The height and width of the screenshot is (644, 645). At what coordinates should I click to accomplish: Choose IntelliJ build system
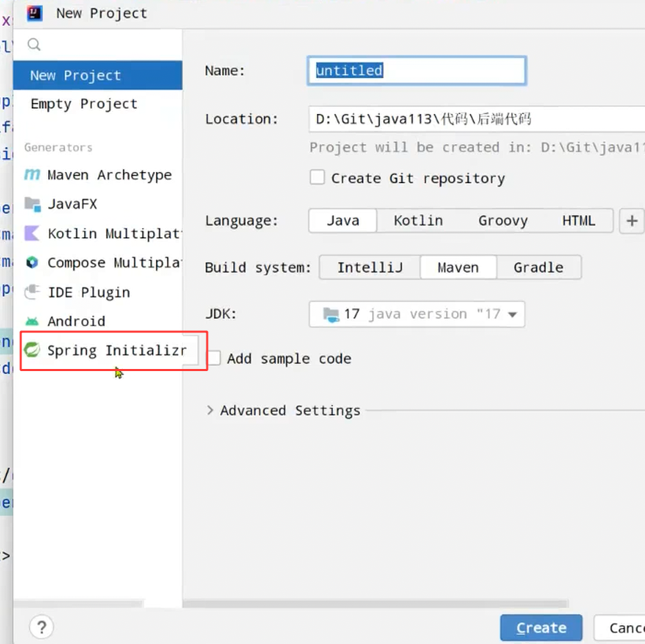pyautogui.click(x=370, y=267)
